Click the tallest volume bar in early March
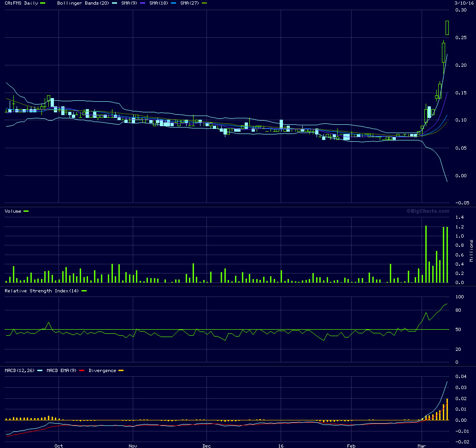The height and width of the screenshot is (448, 476). pyautogui.click(x=426, y=254)
